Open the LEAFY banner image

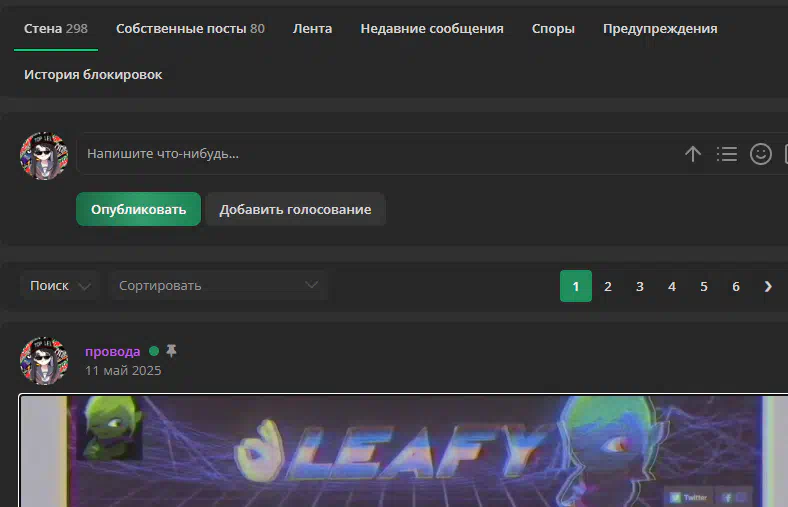click(404, 451)
